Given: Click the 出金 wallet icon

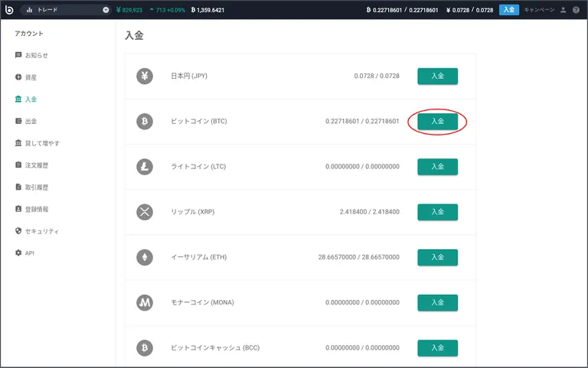Looking at the screenshot, I should pos(18,121).
